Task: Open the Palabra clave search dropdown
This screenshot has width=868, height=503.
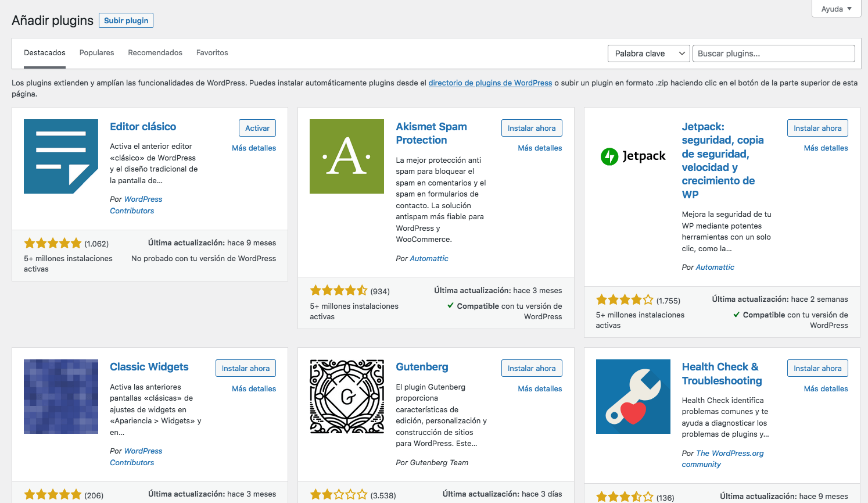Action: tap(648, 53)
